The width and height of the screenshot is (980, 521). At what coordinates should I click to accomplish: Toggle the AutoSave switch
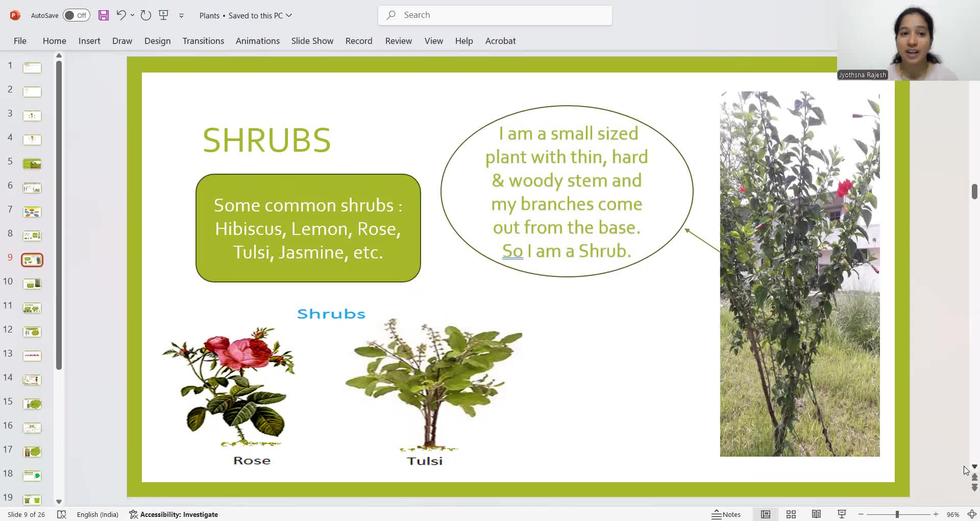coord(77,15)
